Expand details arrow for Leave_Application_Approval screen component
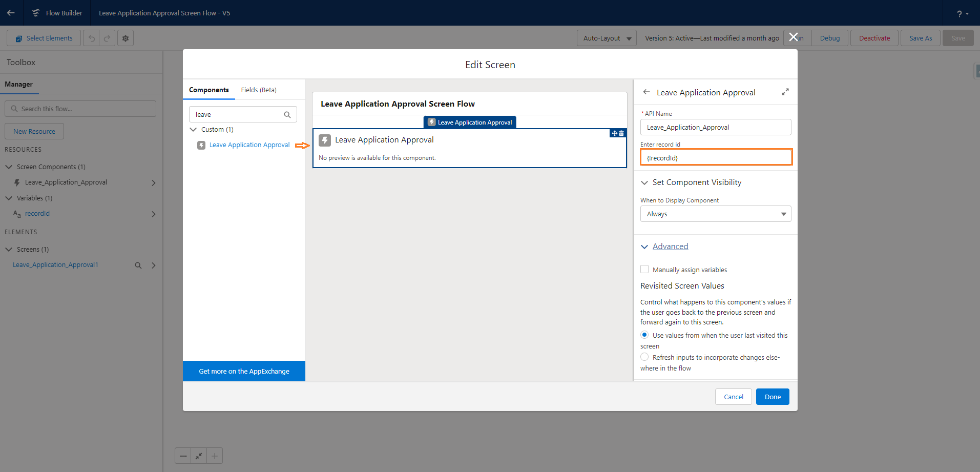 point(153,183)
